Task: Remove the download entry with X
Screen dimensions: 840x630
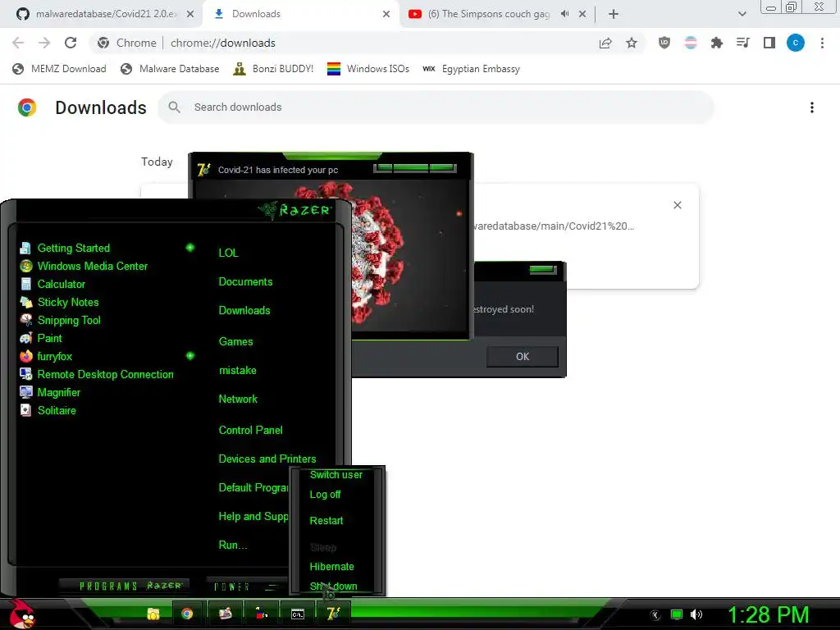Action: [x=677, y=205]
